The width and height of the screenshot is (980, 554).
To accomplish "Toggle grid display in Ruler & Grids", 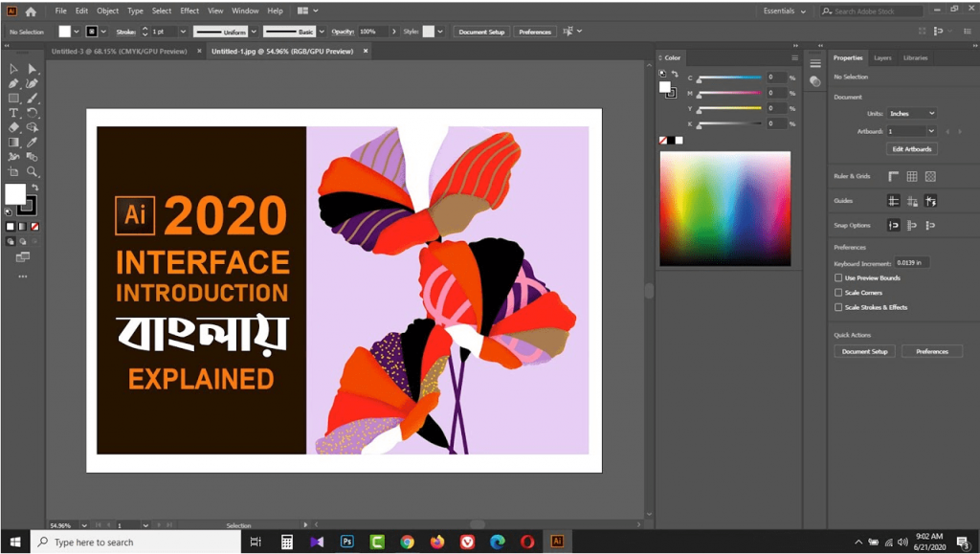I will (x=912, y=176).
